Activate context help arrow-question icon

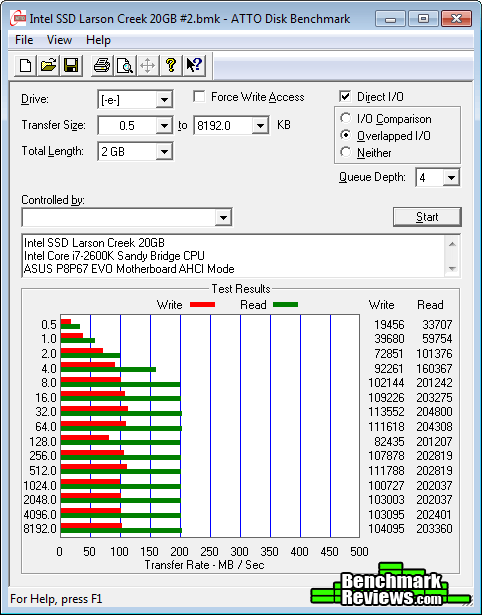194,65
